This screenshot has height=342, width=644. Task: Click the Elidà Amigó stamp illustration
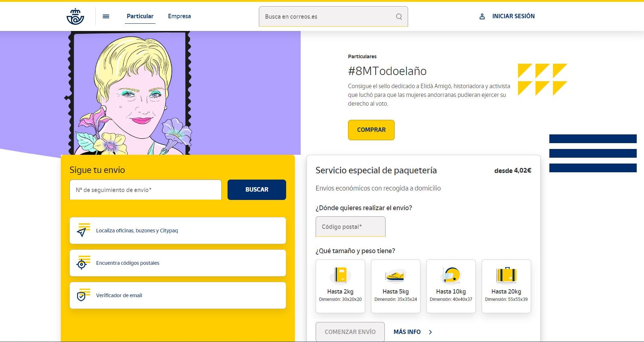pos(129,93)
